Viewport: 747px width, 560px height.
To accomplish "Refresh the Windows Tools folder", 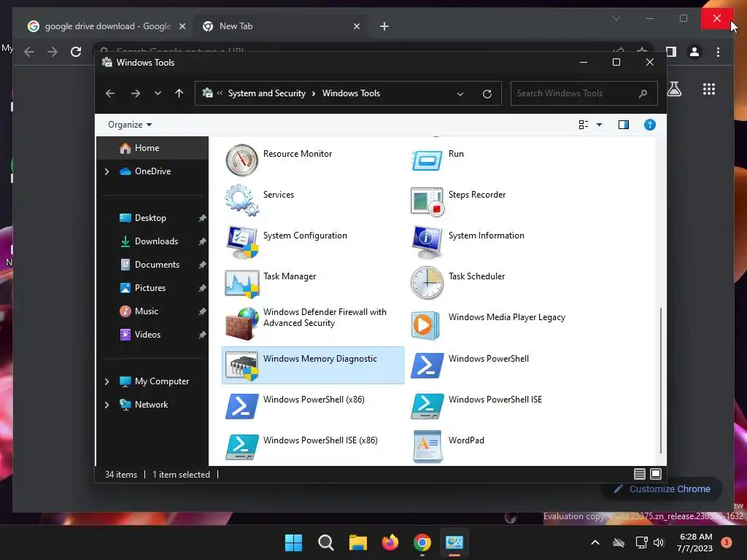I will click(487, 94).
